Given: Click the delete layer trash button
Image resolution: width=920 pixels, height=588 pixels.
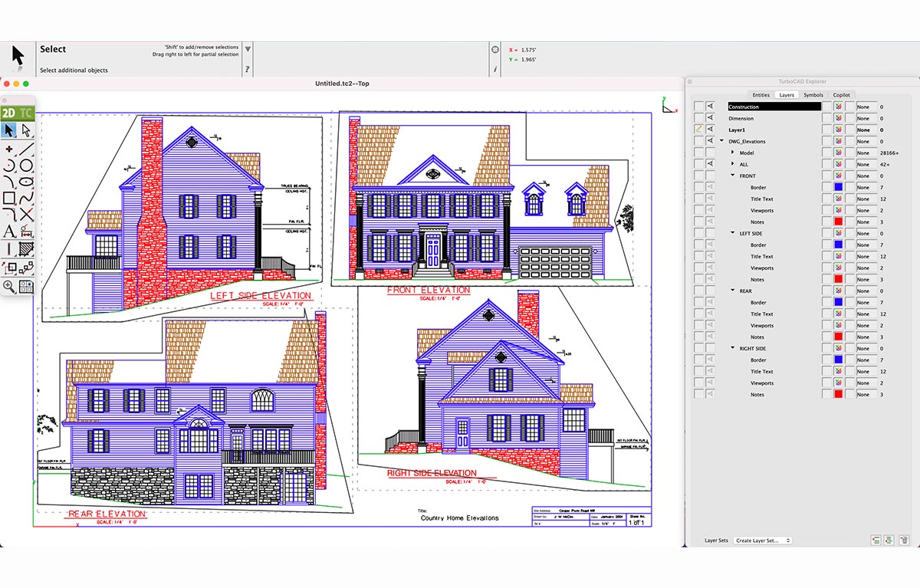Looking at the screenshot, I should (x=904, y=540).
